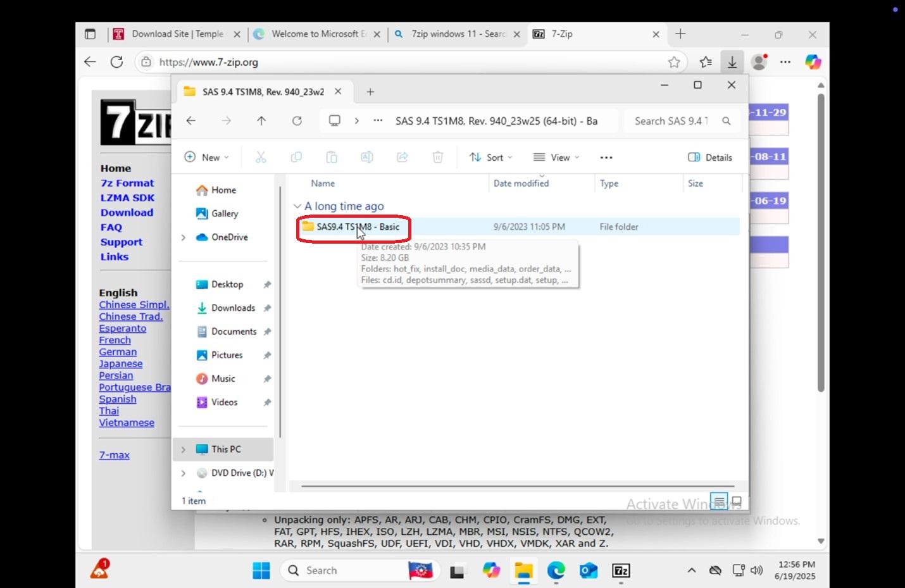The width and height of the screenshot is (905, 588).
Task: Open Edge Settings and more (three dots) menu
Action: (x=785, y=62)
